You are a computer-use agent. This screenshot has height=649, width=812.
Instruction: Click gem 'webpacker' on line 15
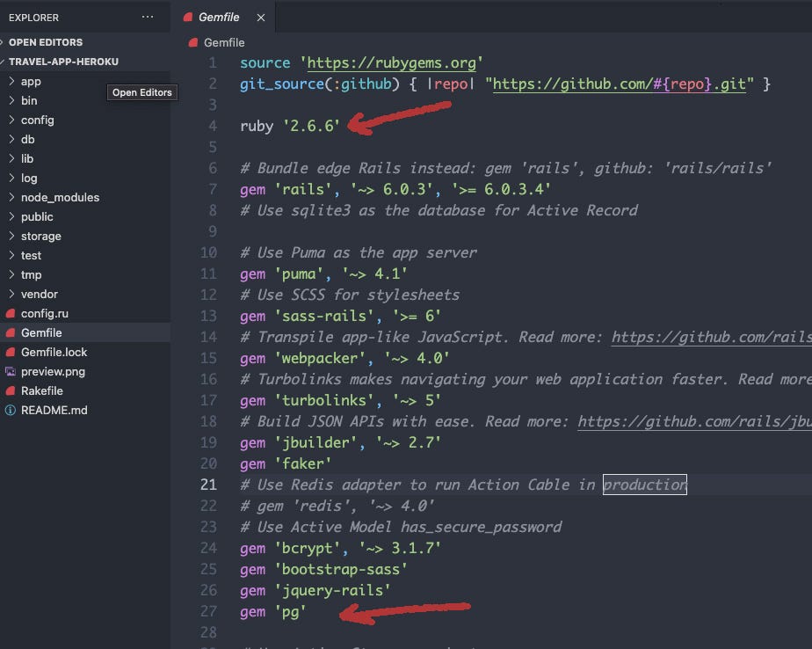tap(344, 358)
